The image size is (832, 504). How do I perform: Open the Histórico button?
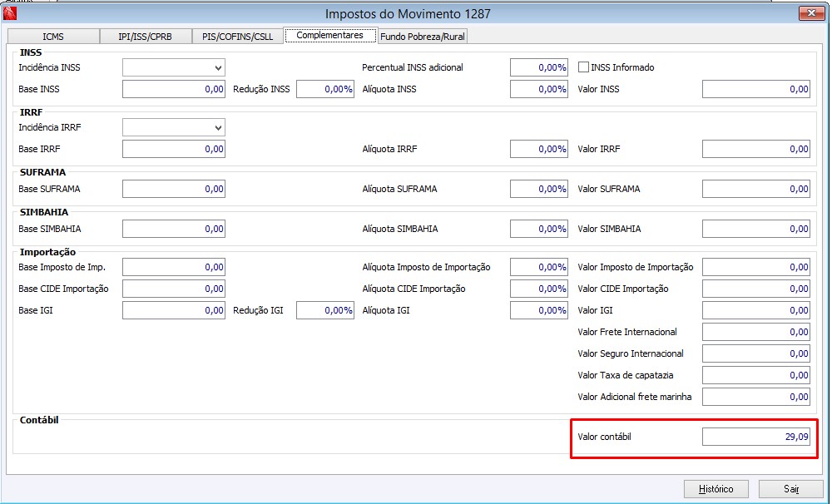coord(716,489)
